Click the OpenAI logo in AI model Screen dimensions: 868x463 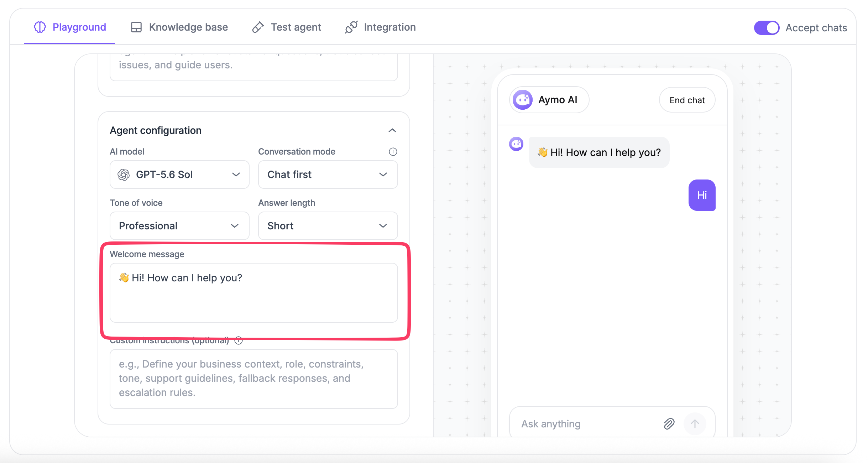[124, 175]
